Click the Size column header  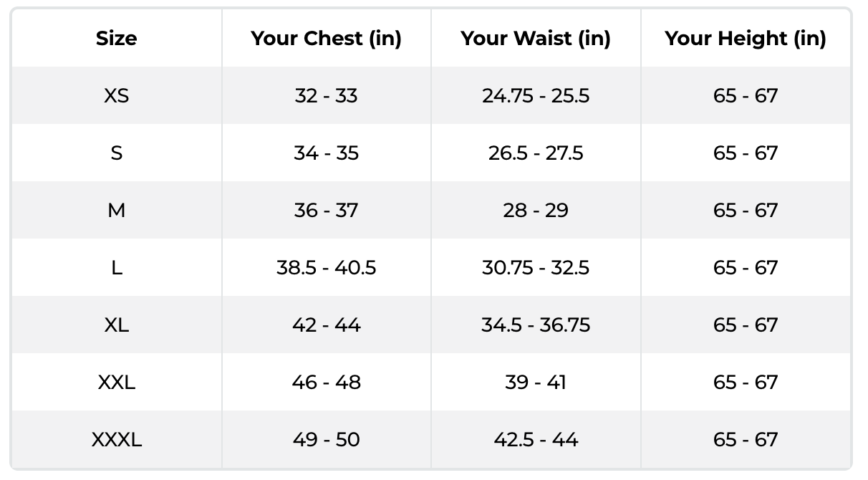(116, 39)
